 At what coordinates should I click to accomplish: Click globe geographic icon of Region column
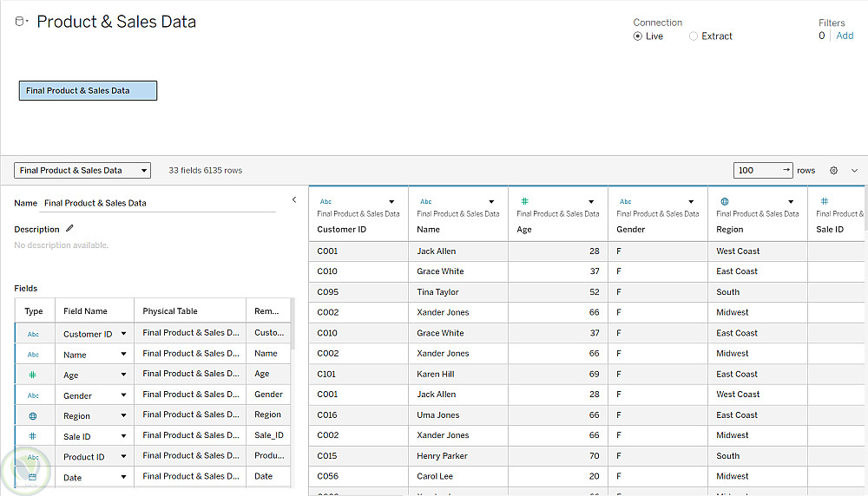point(725,201)
